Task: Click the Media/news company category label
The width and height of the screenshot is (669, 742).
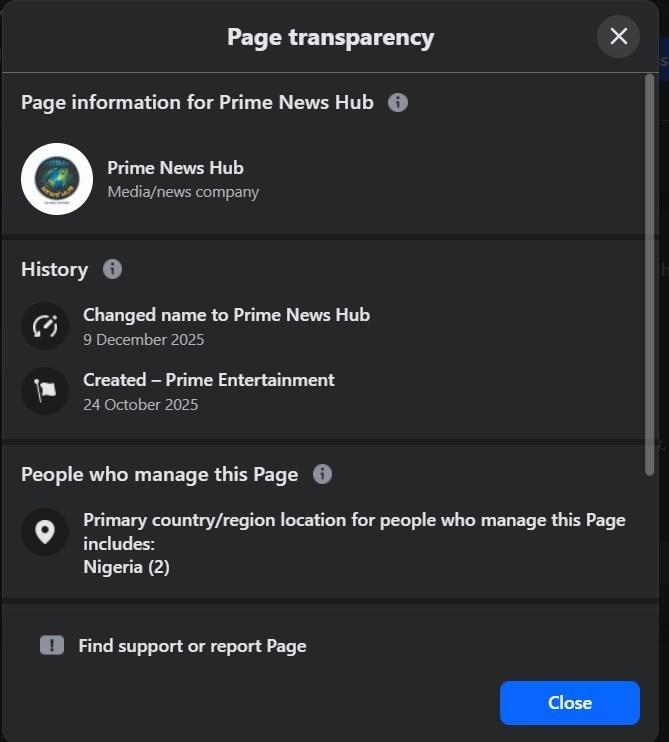Action: [183, 192]
